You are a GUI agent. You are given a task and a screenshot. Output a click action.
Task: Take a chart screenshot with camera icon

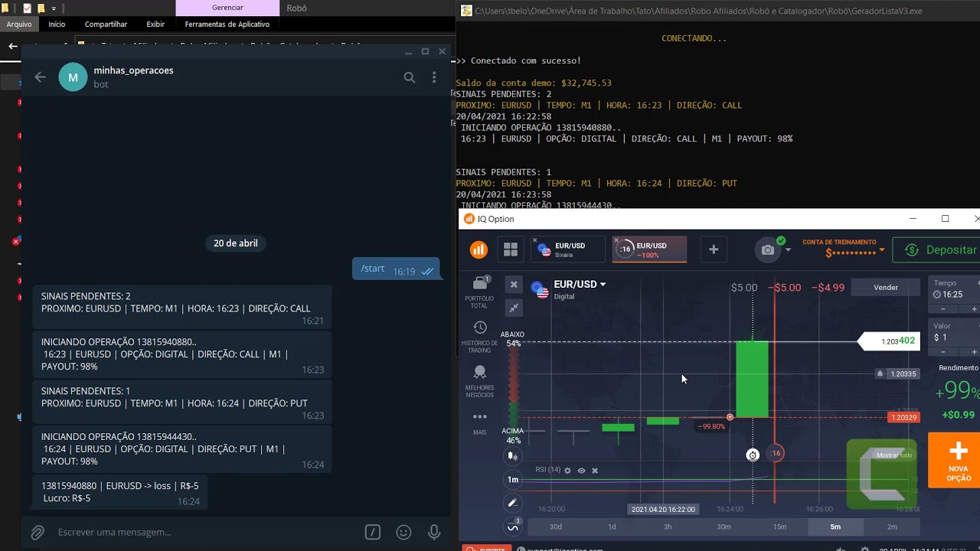click(x=768, y=249)
